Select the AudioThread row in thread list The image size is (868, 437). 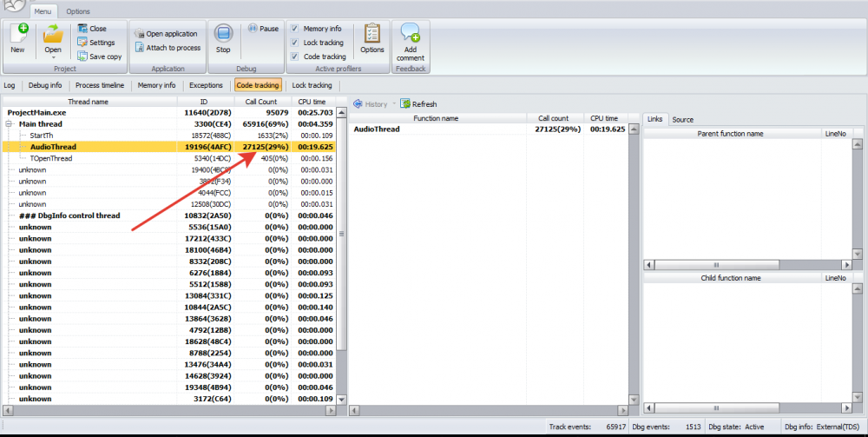click(170, 147)
